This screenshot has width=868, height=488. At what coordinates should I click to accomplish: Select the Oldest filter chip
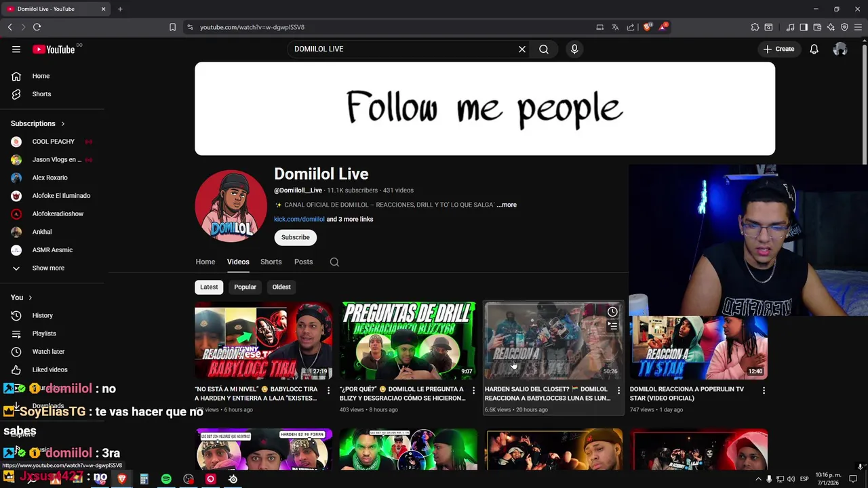point(281,287)
